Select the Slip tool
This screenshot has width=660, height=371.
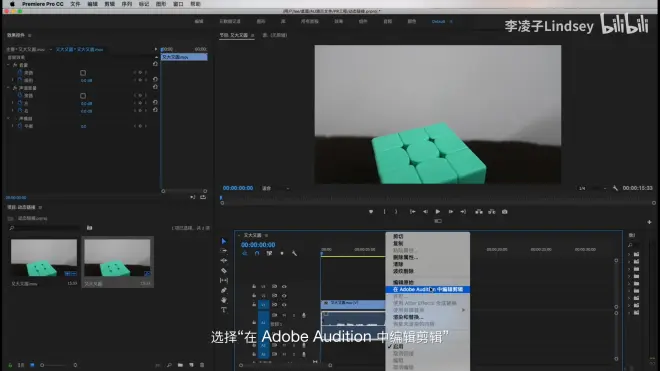[224, 280]
